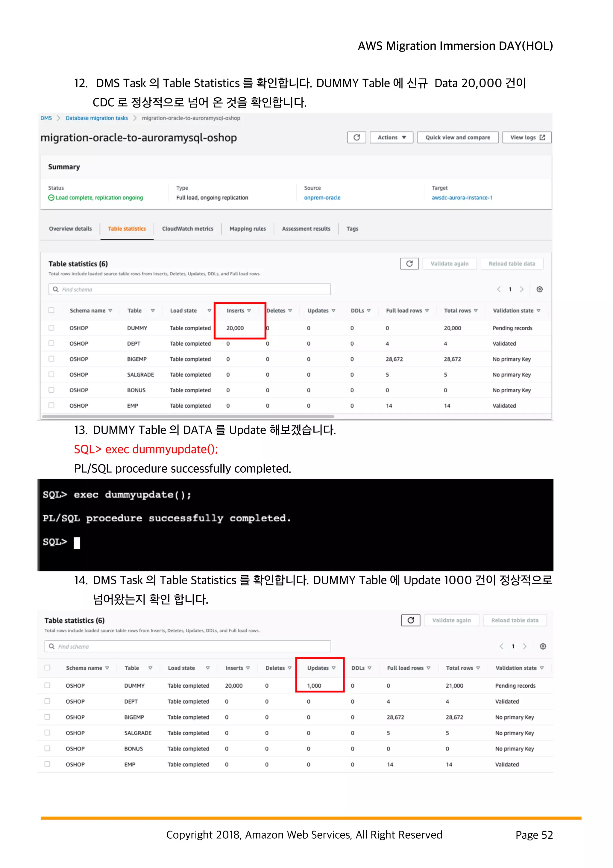Screen dimensions: 613x868
Task: Focus the lower Find schema search field
Action: 188,646
